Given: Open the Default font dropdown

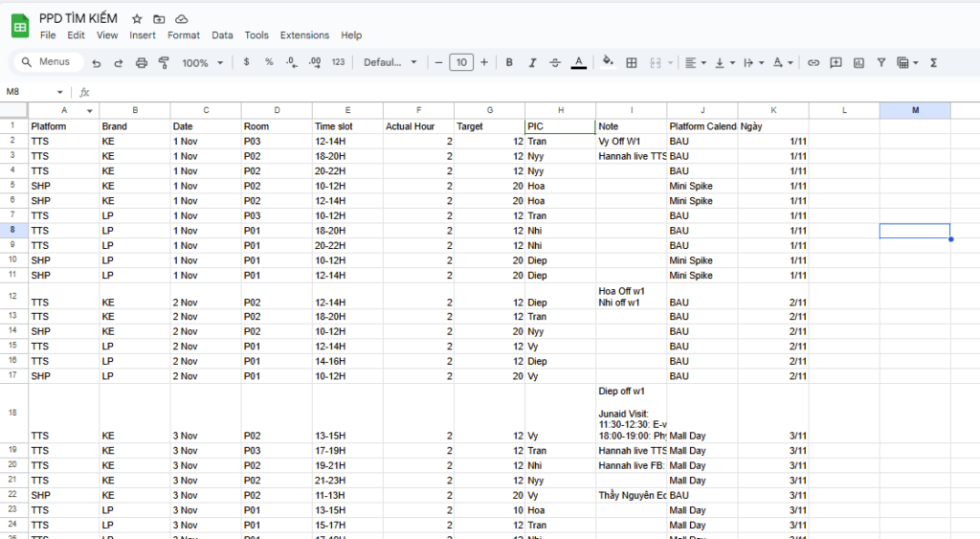Looking at the screenshot, I should click(x=390, y=62).
